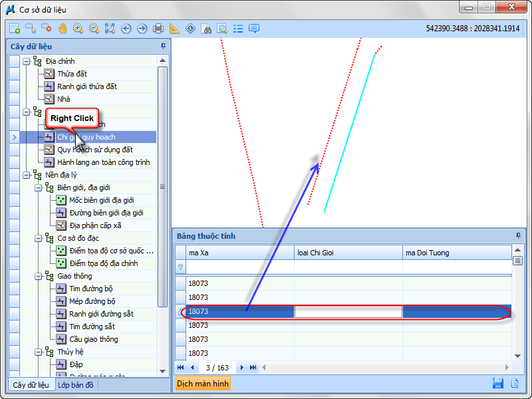Image resolution: width=532 pixels, height=399 pixels.
Task: Go to previous view arrow
Action: coord(126,29)
